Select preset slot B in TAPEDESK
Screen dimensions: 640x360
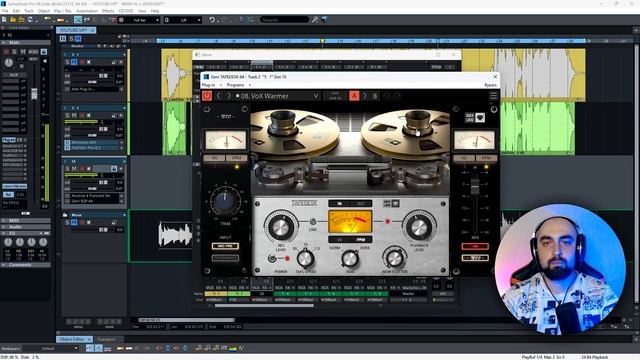pos(375,96)
